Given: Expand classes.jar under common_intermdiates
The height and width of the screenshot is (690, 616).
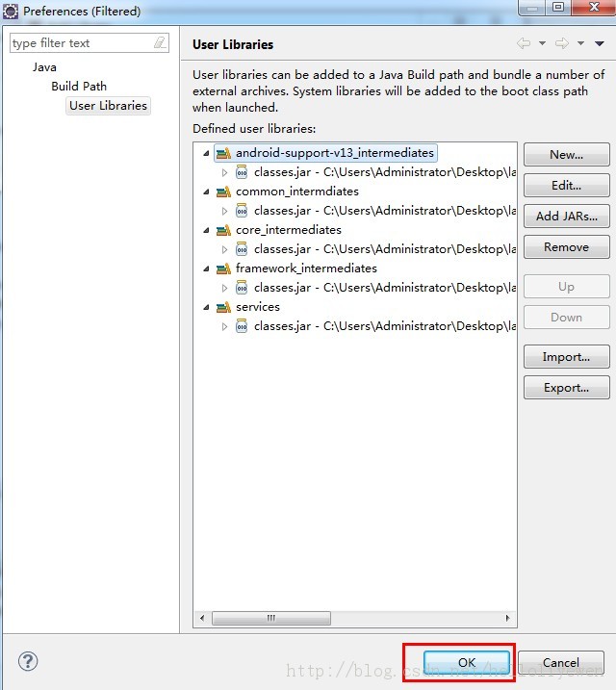Looking at the screenshot, I should pyautogui.click(x=224, y=211).
